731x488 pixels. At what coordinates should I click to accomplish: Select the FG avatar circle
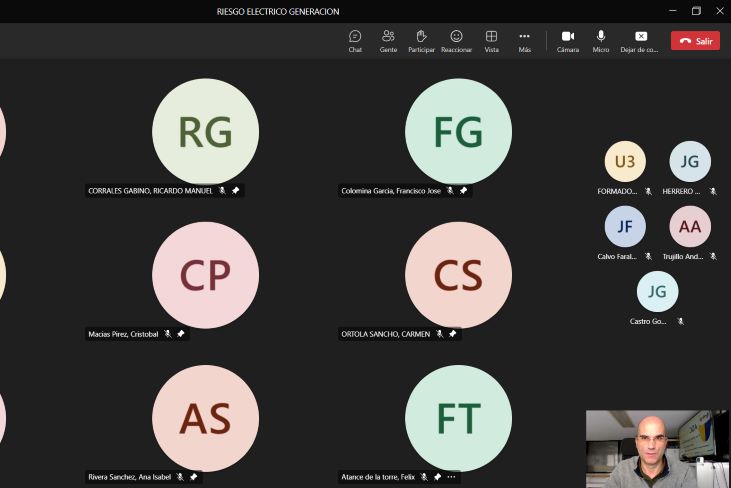[459, 132]
